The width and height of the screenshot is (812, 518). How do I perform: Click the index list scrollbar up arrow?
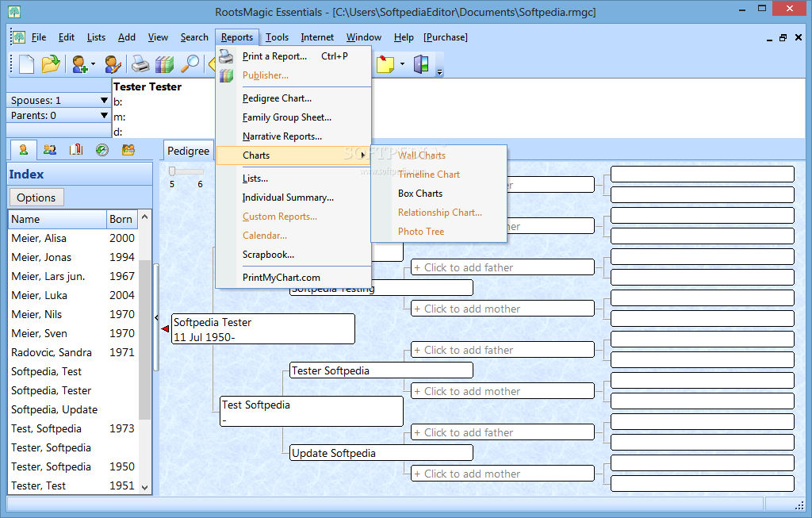(x=145, y=217)
